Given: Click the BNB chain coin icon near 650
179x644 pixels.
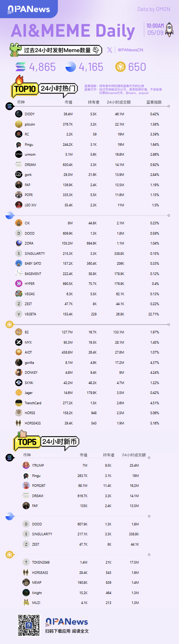Looking at the screenshot, I should (120, 67).
